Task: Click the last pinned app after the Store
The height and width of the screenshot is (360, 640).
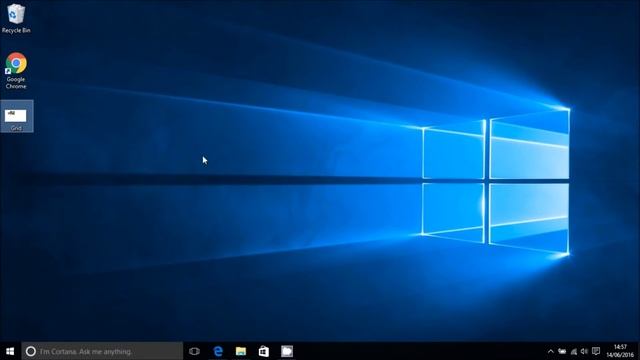Action: pos(287,351)
